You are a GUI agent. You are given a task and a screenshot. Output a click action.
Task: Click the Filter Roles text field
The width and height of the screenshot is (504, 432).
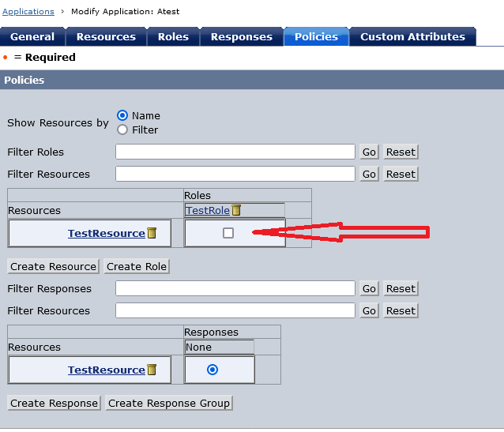tap(235, 152)
